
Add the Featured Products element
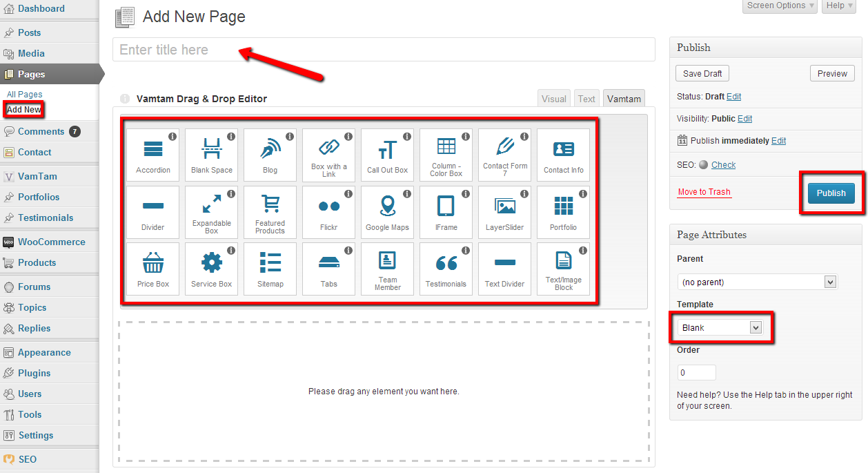[270, 212]
